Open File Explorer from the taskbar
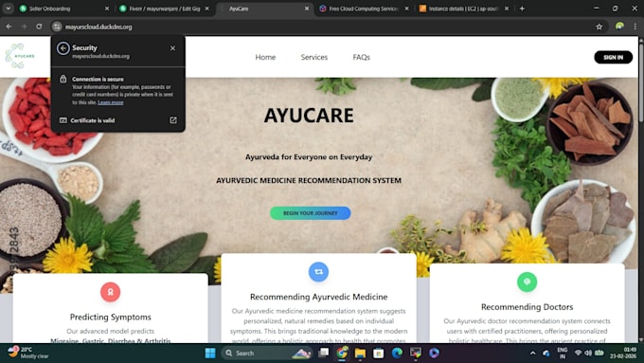The image size is (644, 363). [360, 354]
